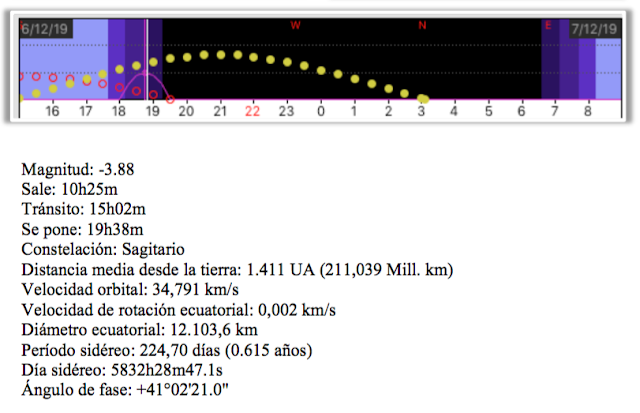Screen dimensions: 640x413
Task: Click the Velocidad de rotación ecuatorial line
Action: [178, 310]
